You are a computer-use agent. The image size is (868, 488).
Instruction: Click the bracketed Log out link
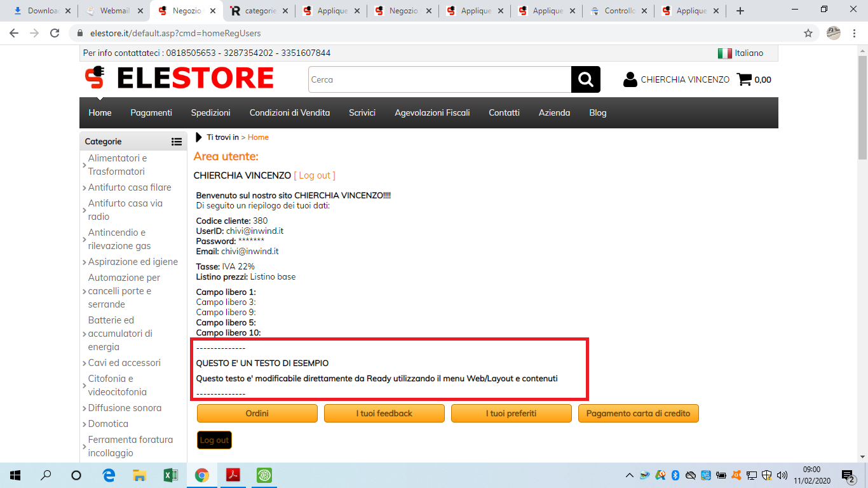pos(315,175)
